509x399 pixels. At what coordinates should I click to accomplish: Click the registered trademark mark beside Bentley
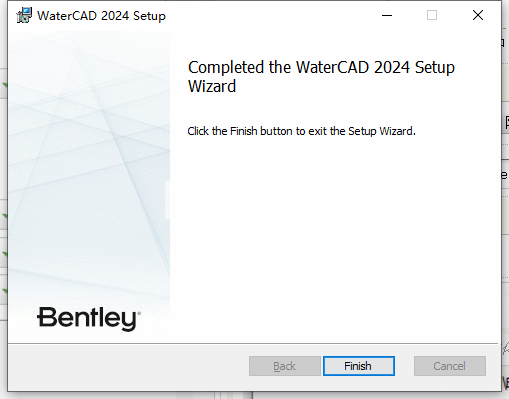pyautogui.click(x=139, y=313)
